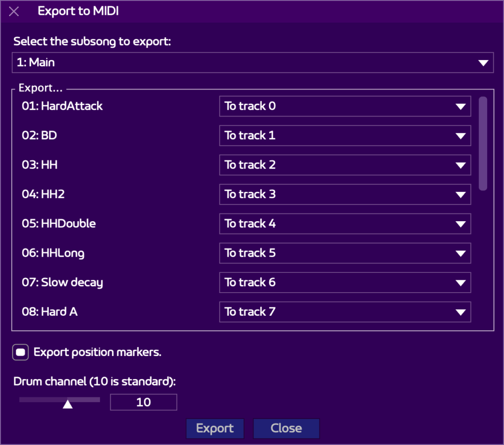Close the Export to MIDI dialog with X
The image size is (504, 445).
click(x=14, y=11)
